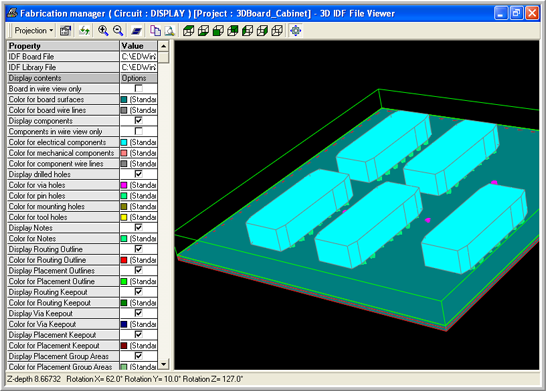Select the unfilled wireframe cube view
Image resolution: width=546 pixels, height=391 pixels.
point(277,31)
